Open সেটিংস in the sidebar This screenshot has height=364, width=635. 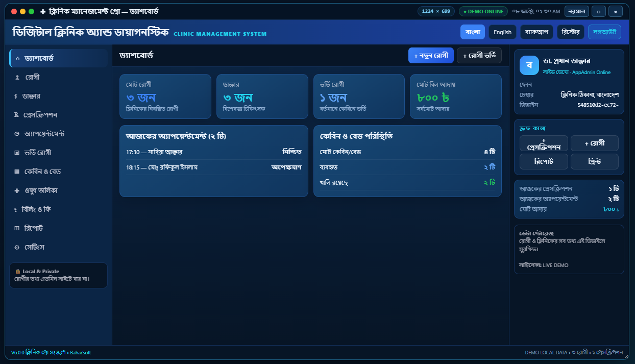(58, 247)
